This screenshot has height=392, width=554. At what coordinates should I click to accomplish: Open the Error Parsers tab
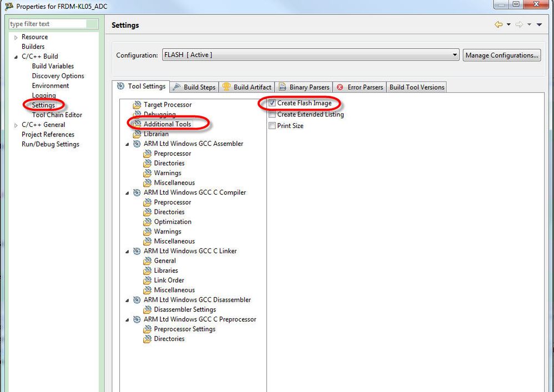coord(360,87)
